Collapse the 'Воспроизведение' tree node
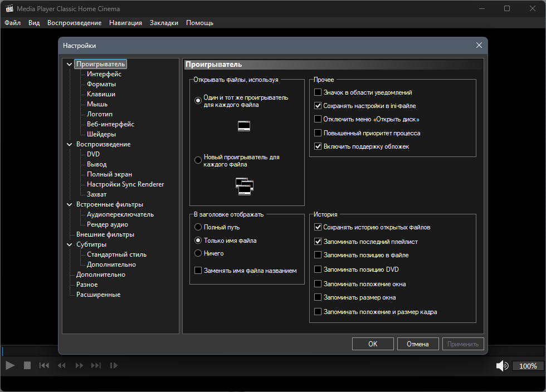The image size is (546, 392). [69, 144]
